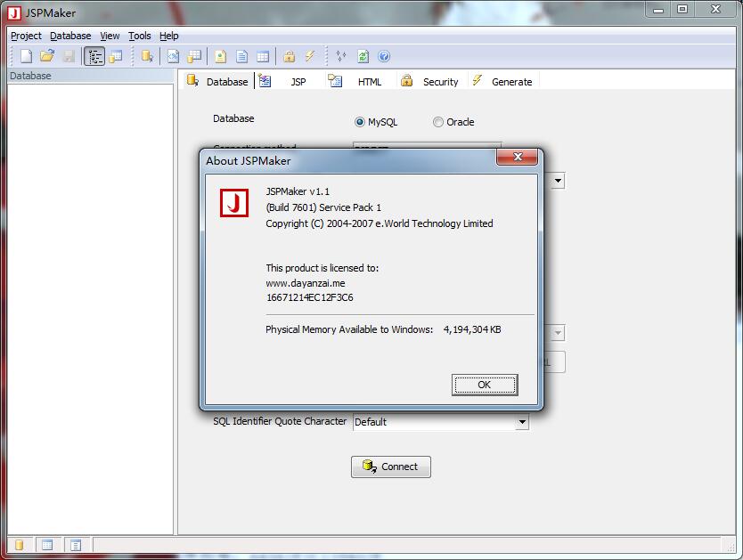Open the Tools menu
This screenshot has width=743, height=560.
(140, 36)
